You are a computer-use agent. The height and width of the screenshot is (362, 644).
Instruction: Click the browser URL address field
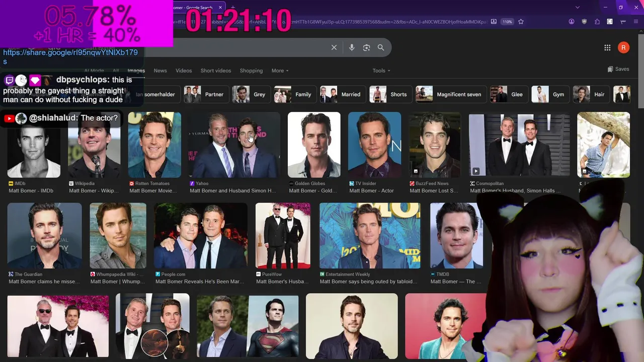click(x=330, y=22)
